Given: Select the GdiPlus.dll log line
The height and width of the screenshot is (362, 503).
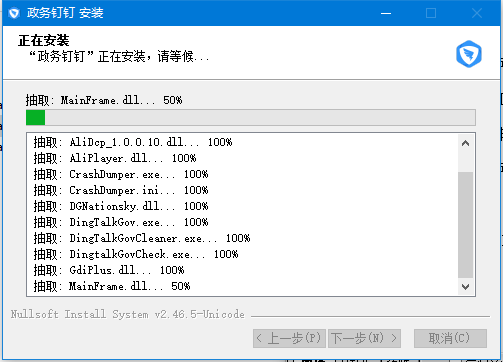Looking at the screenshot, I should (109, 270).
